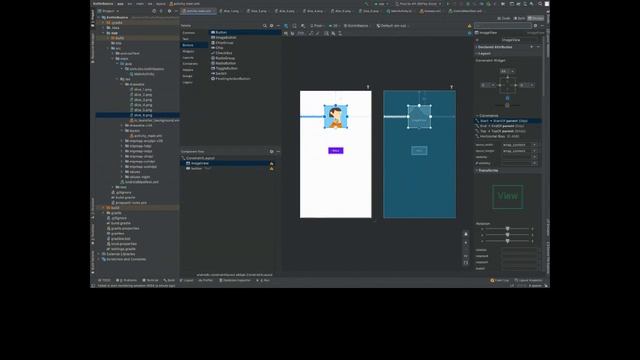Click Infer Constraints wand icon
Screen dimensions: 640x360
pos(318,33)
